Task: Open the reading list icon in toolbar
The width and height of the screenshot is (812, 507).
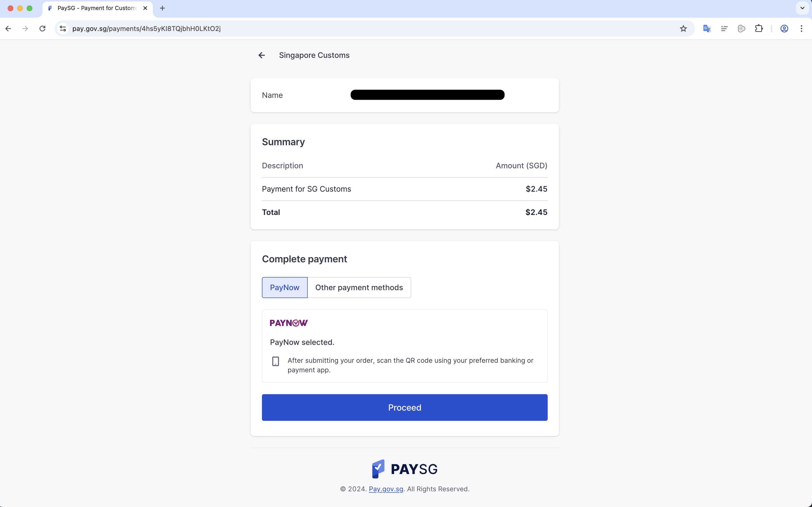Action: [724, 29]
